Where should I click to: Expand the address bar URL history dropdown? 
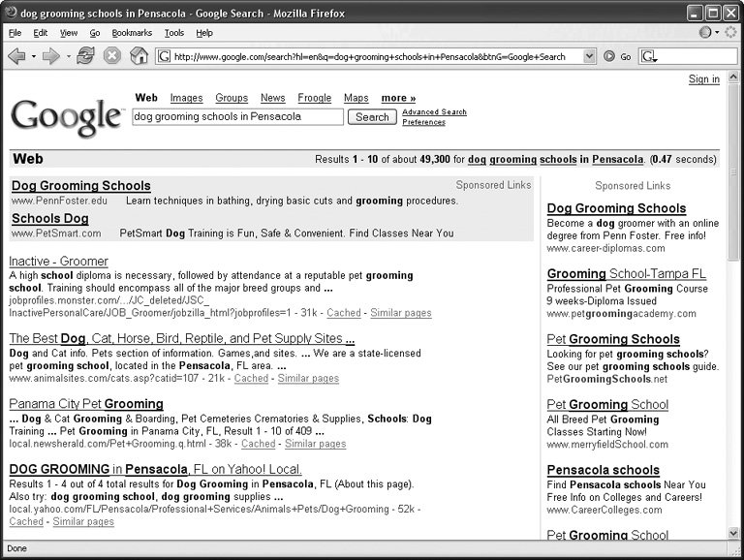[x=589, y=56]
